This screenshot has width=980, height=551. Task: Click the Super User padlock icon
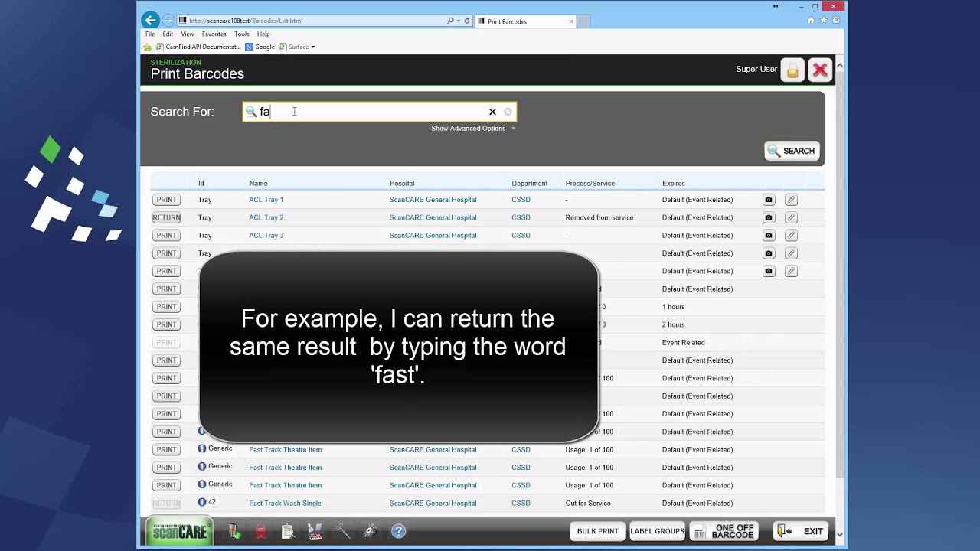[792, 70]
